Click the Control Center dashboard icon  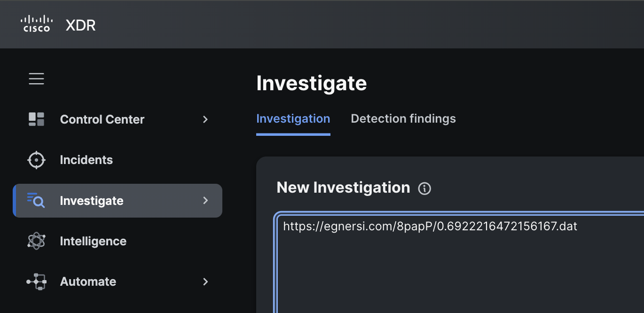point(36,119)
